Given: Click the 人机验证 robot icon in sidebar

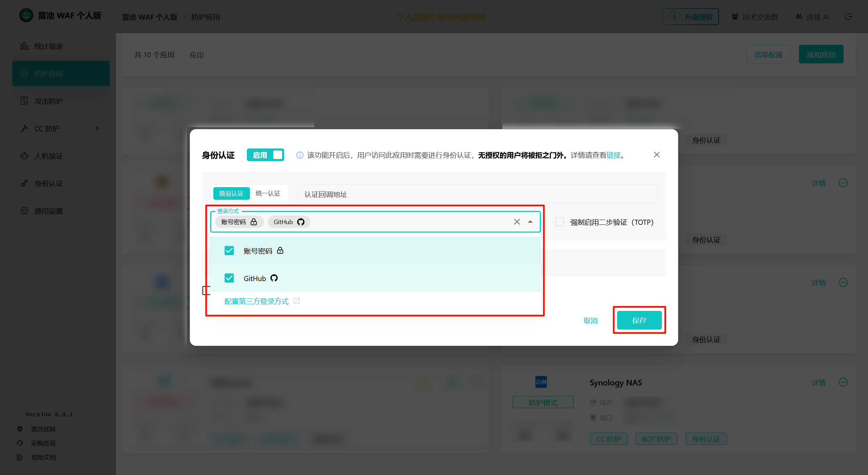Looking at the screenshot, I should click(24, 156).
